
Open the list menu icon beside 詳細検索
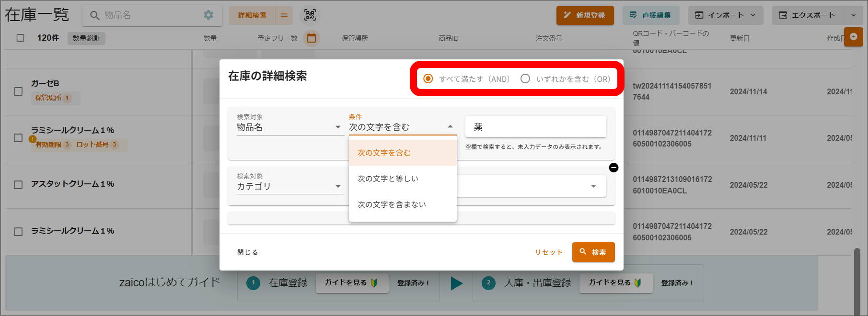284,15
